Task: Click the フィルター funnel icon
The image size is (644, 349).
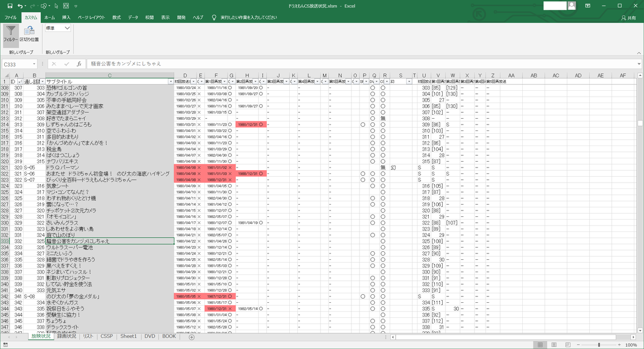Action: 11,31
